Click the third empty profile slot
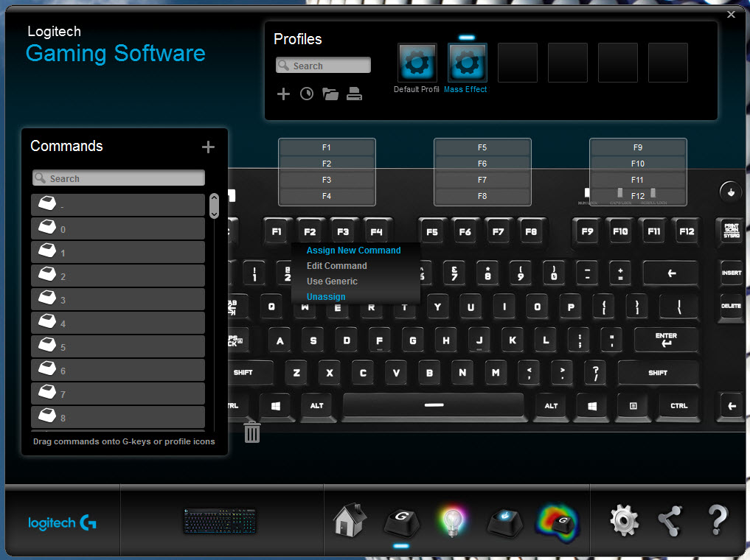The width and height of the screenshot is (750, 560). point(617,63)
